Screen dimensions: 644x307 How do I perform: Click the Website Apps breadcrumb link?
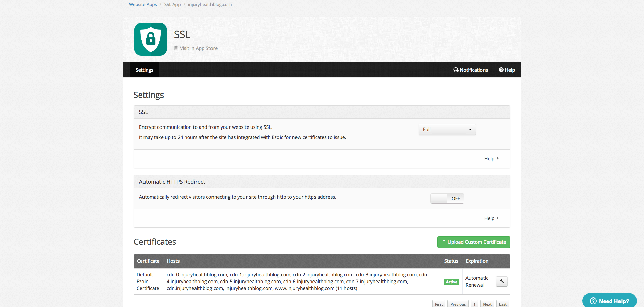pos(143,4)
